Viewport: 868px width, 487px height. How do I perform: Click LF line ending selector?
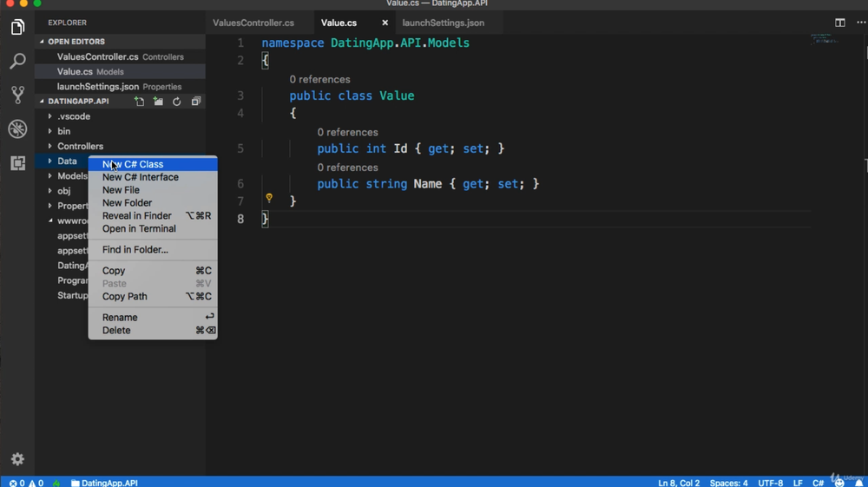point(798,484)
